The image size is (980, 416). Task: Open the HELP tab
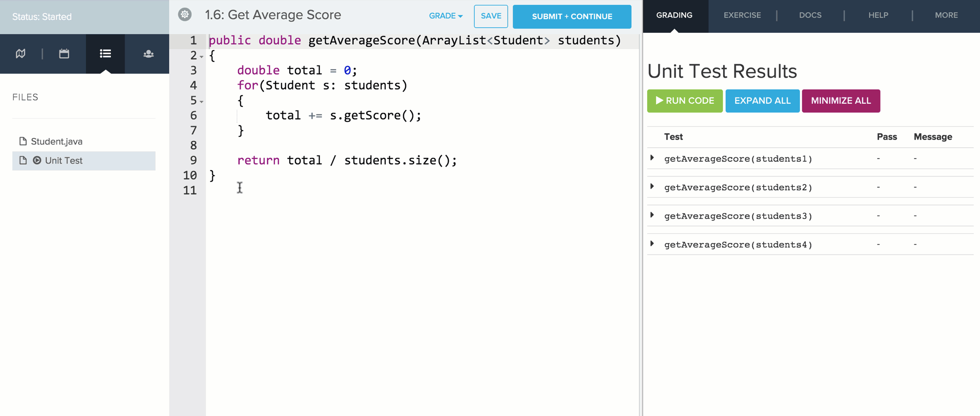pyautogui.click(x=878, y=15)
